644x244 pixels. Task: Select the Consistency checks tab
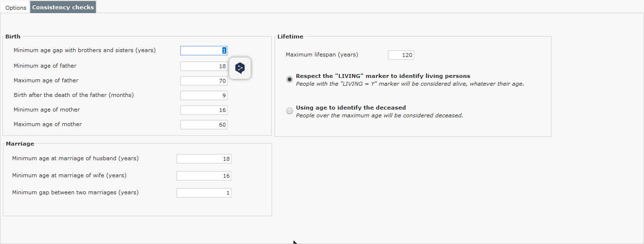(63, 7)
